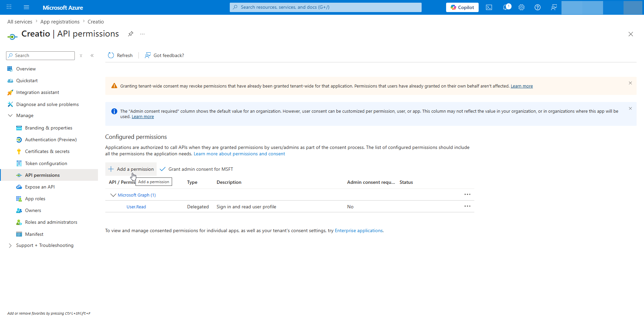The image size is (644, 317).
Task: Open Copilot in the header
Action: (x=462, y=7)
